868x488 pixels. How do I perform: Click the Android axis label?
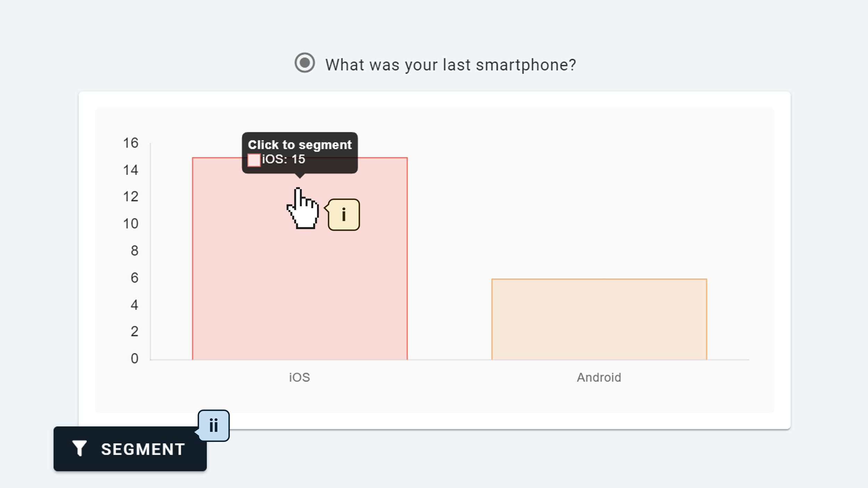point(599,377)
